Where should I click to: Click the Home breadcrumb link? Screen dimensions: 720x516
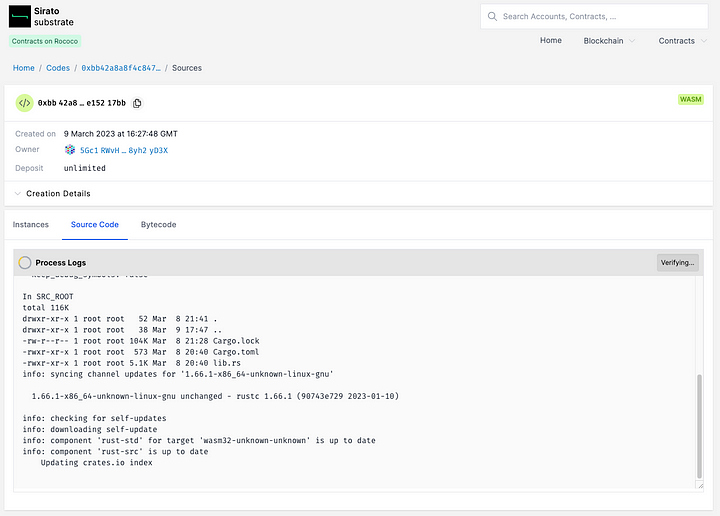[x=23, y=68]
